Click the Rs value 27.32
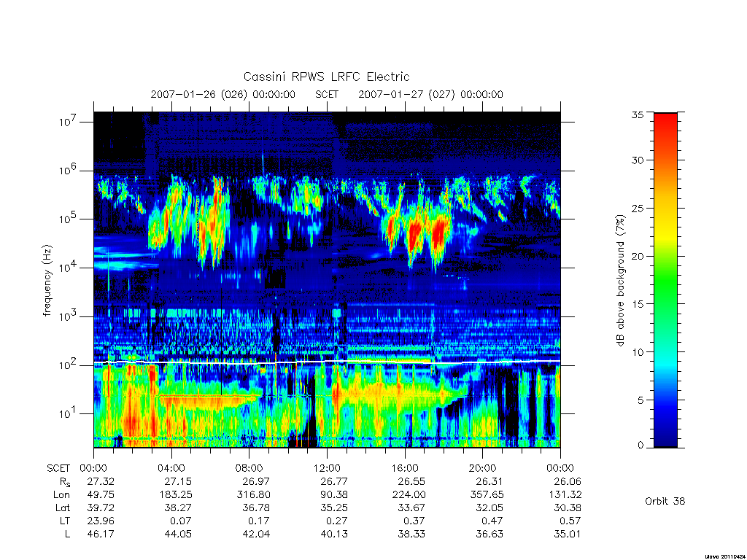The height and width of the screenshot is (560, 747). [x=101, y=481]
